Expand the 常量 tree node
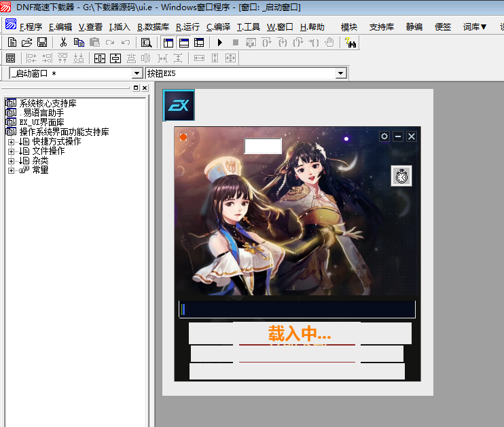The image size is (504, 427). tap(11, 170)
